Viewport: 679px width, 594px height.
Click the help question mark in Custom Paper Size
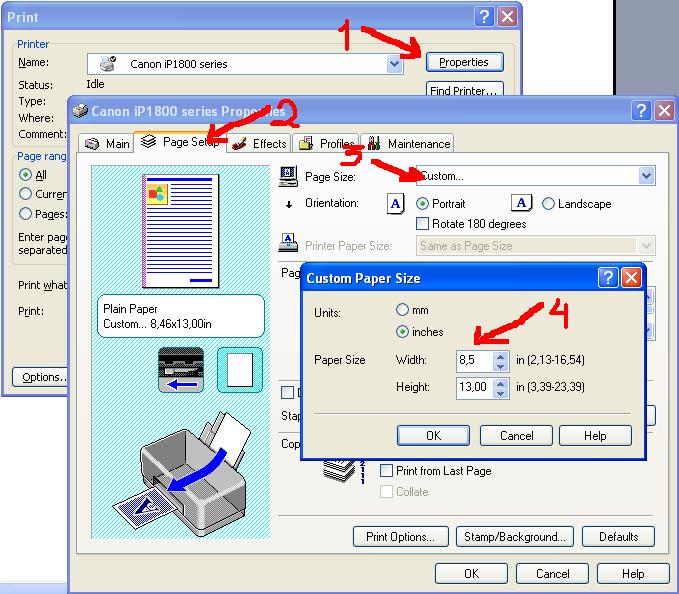pyautogui.click(x=608, y=278)
